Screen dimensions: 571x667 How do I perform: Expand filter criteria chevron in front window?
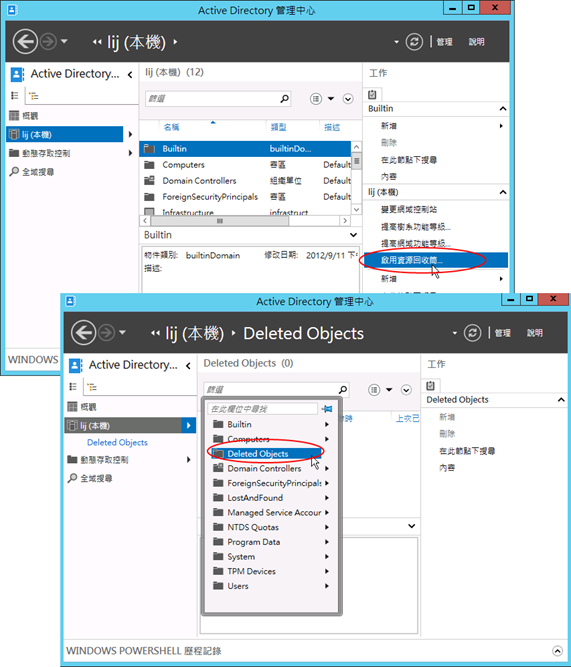pyautogui.click(x=406, y=390)
